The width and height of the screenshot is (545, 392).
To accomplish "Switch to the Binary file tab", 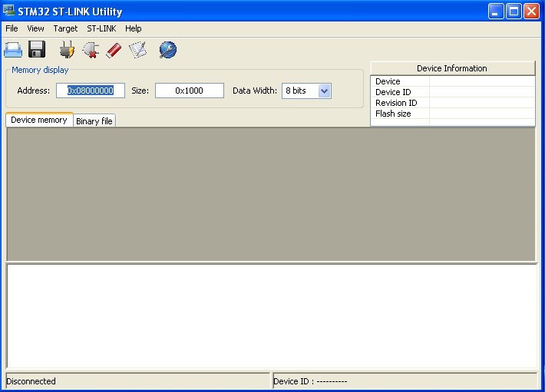I will [94, 121].
